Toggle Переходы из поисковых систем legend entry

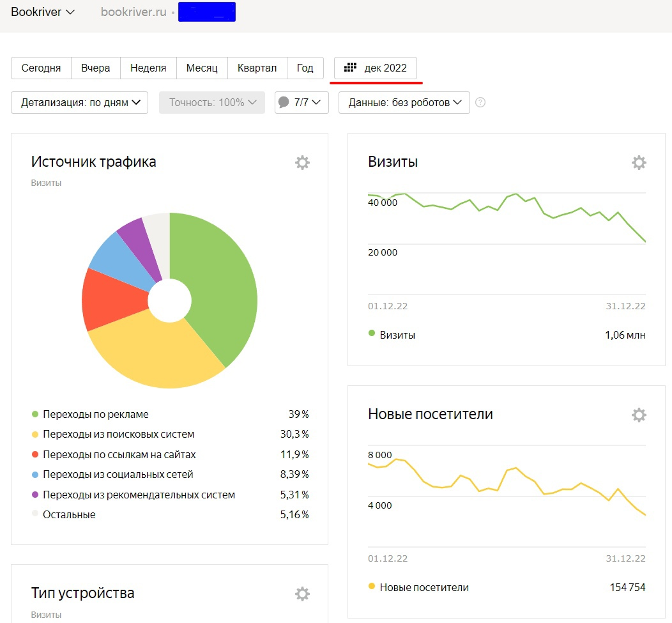[118, 435]
